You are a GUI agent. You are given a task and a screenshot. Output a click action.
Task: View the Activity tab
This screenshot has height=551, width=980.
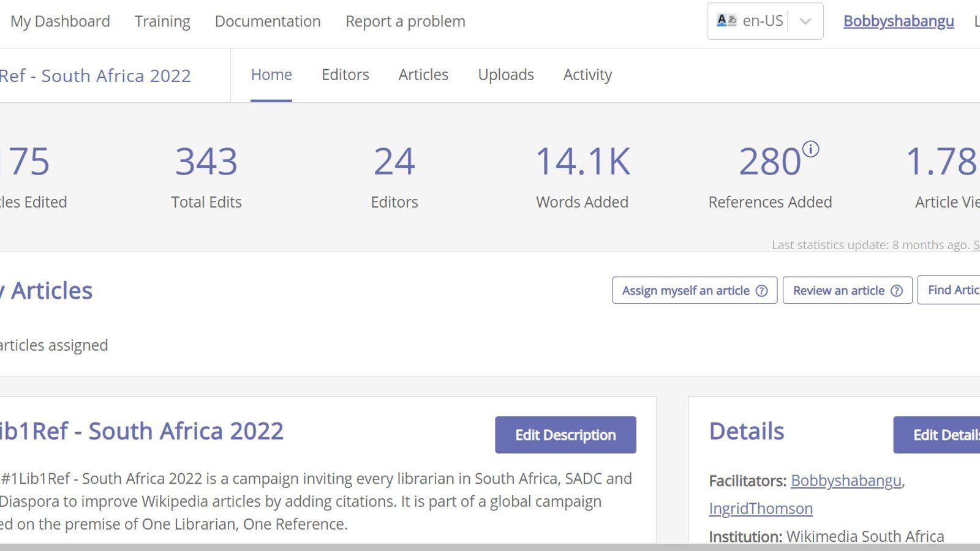coord(587,75)
